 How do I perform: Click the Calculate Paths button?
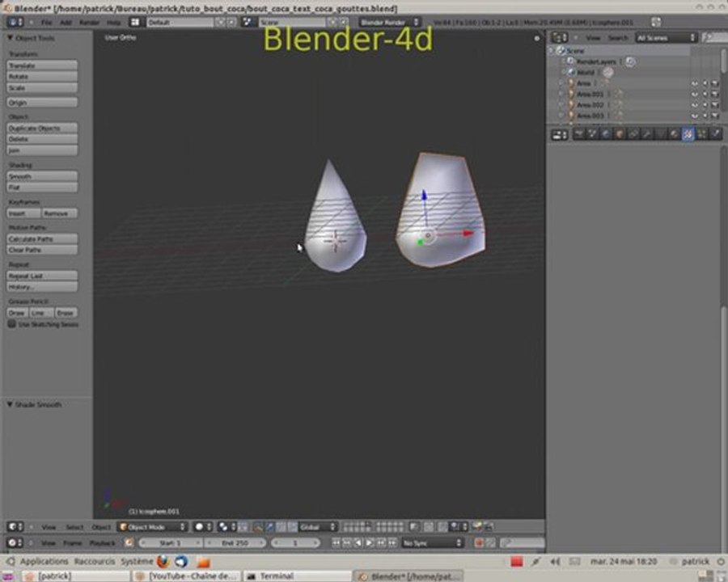[x=42, y=238]
